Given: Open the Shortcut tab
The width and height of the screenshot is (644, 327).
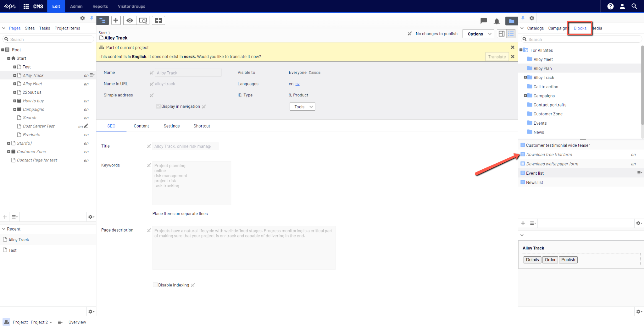Looking at the screenshot, I should pyautogui.click(x=202, y=126).
